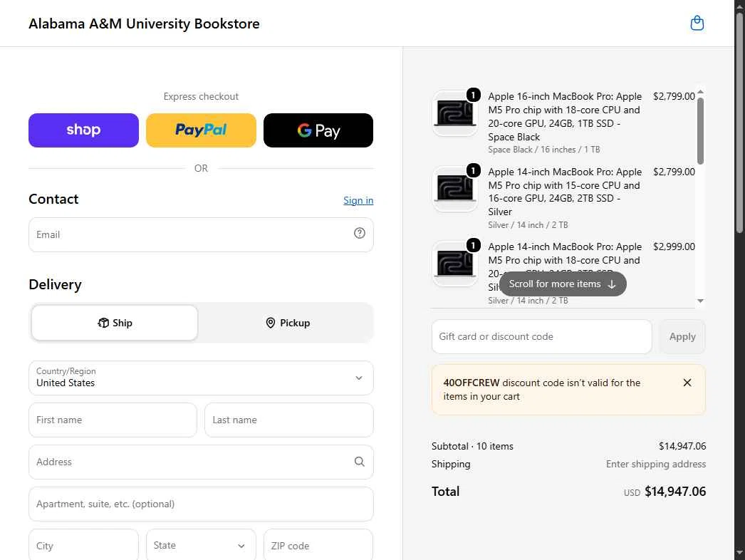Click the order summary list scrollbar thumb

(x=700, y=130)
